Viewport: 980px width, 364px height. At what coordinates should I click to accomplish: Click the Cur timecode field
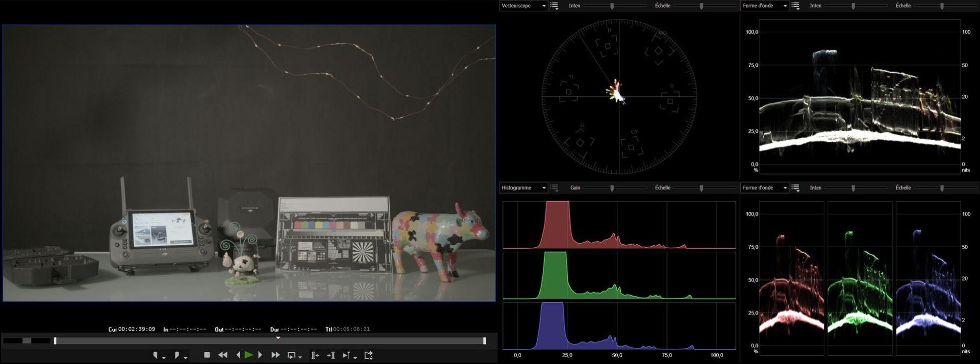137,329
